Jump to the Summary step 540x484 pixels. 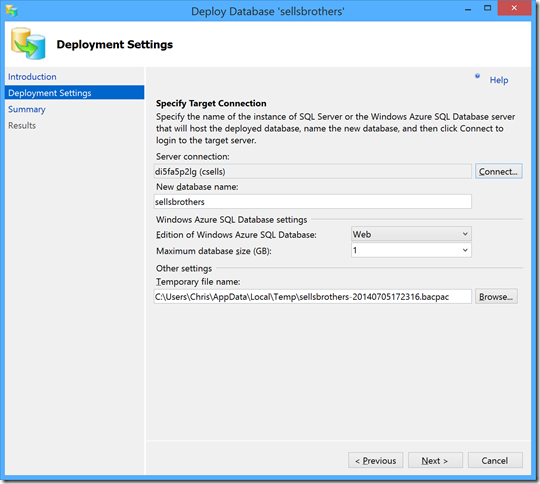[x=27, y=109]
